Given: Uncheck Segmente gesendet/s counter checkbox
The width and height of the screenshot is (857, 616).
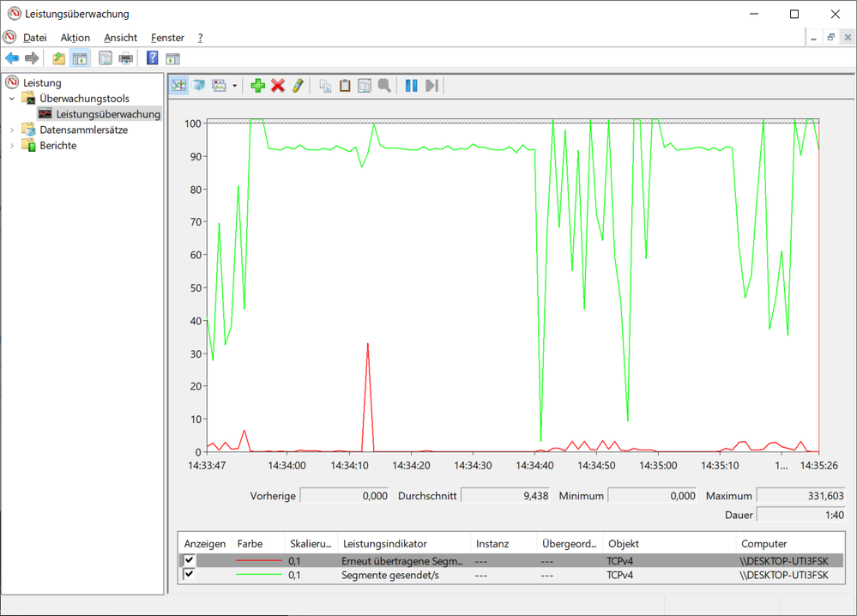Looking at the screenshot, I should coord(189,575).
